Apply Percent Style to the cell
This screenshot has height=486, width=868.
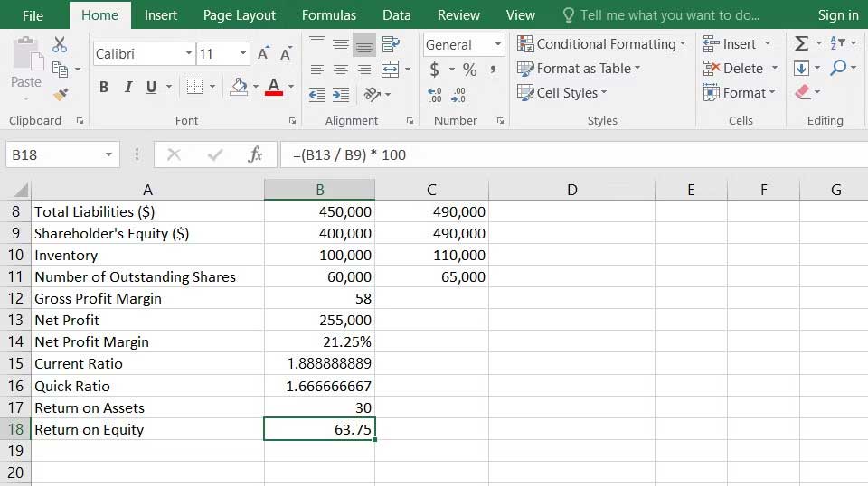tap(469, 70)
